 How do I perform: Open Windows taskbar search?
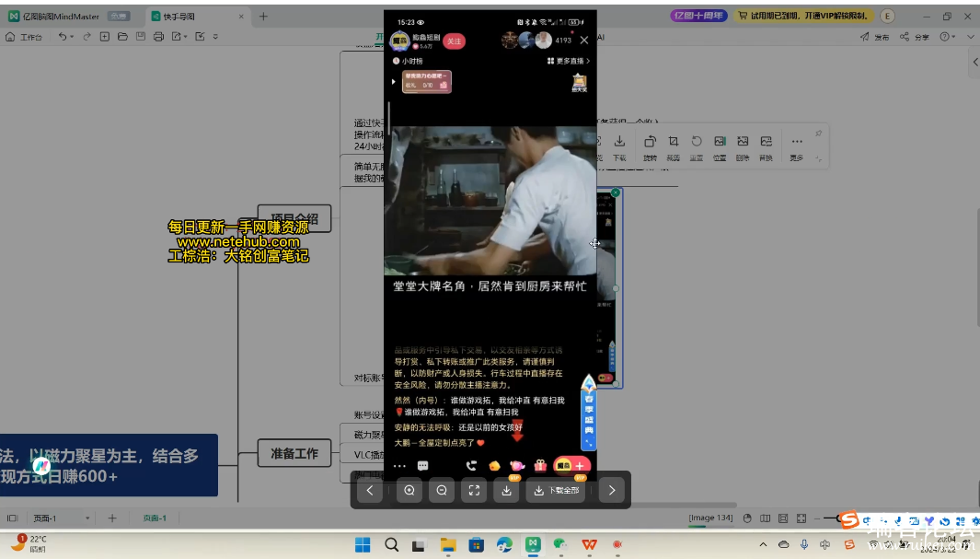coord(392,544)
